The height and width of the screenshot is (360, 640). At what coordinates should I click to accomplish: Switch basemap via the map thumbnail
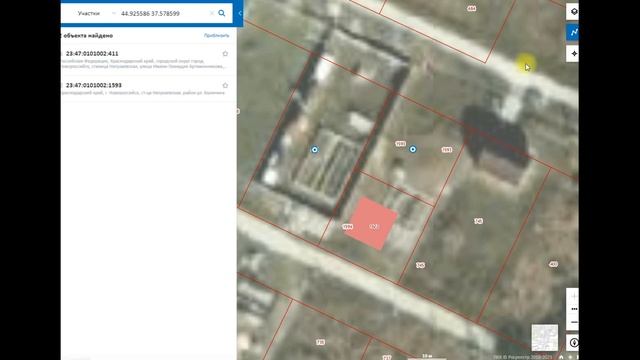pos(544,338)
